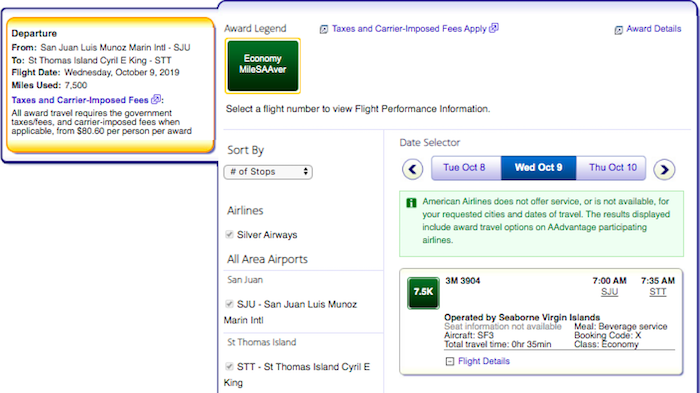
Task: Click the 7:00 AM departure time
Action: point(609,280)
